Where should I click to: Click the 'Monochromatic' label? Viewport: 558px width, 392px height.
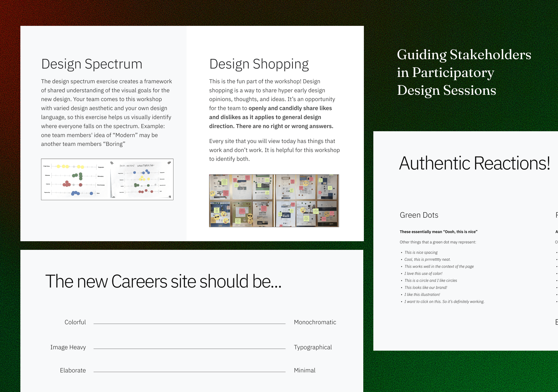point(315,322)
